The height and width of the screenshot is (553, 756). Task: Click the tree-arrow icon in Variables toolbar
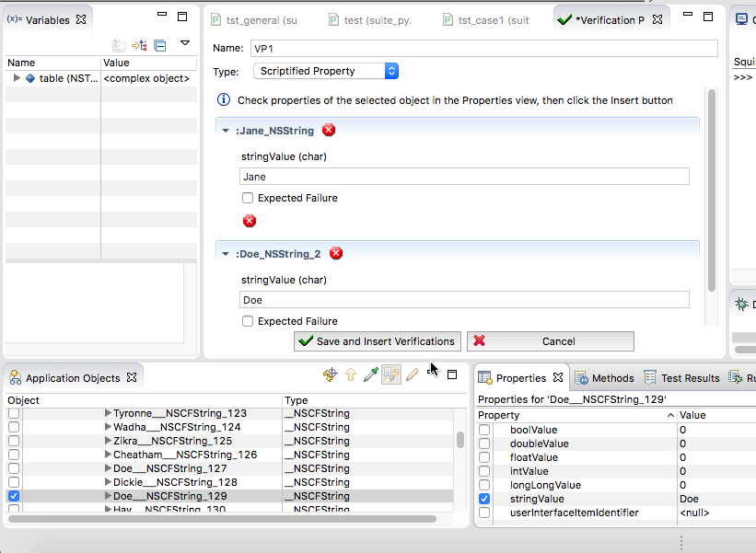pos(139,45)
